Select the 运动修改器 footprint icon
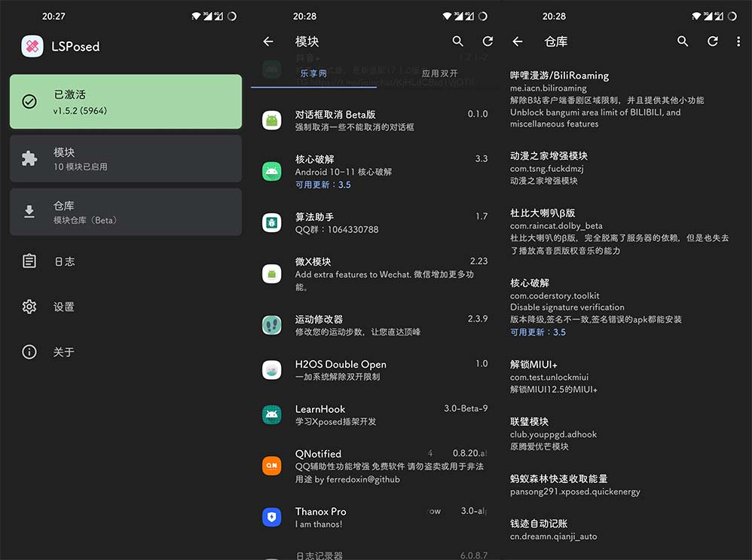752x560 pixels. tap(272, 325)
